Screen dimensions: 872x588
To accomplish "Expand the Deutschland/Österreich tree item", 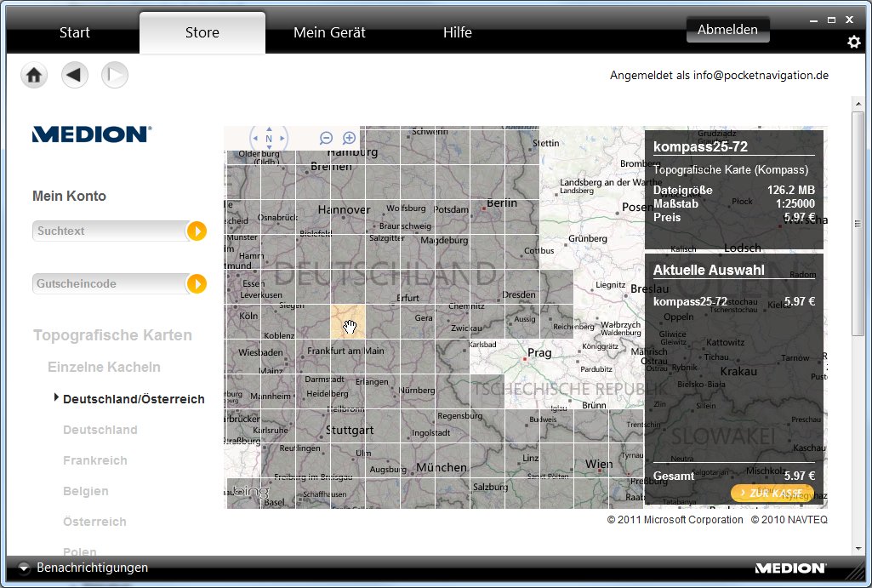I will coord(56,397).
